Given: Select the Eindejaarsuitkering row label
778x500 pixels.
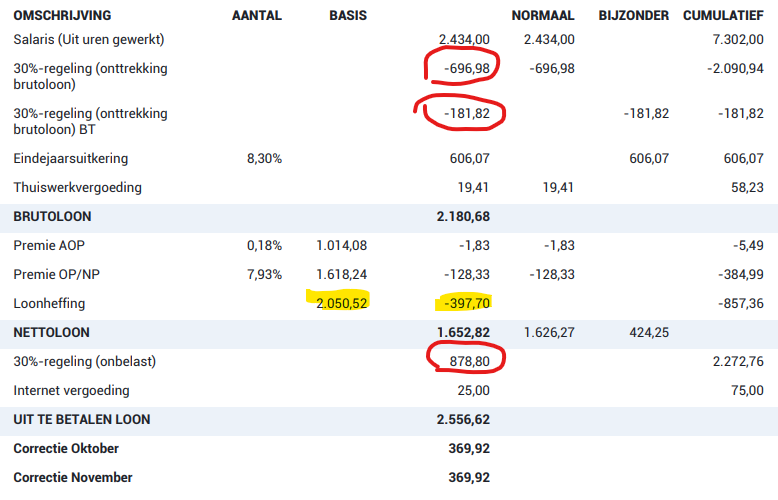Looking at the screenshot, I should (70, 159).
